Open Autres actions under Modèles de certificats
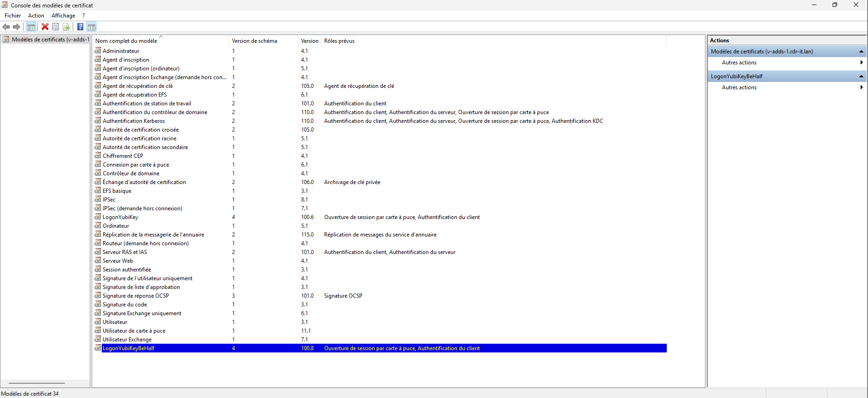Screen dimensions: 868x398 tap(739, 63)
